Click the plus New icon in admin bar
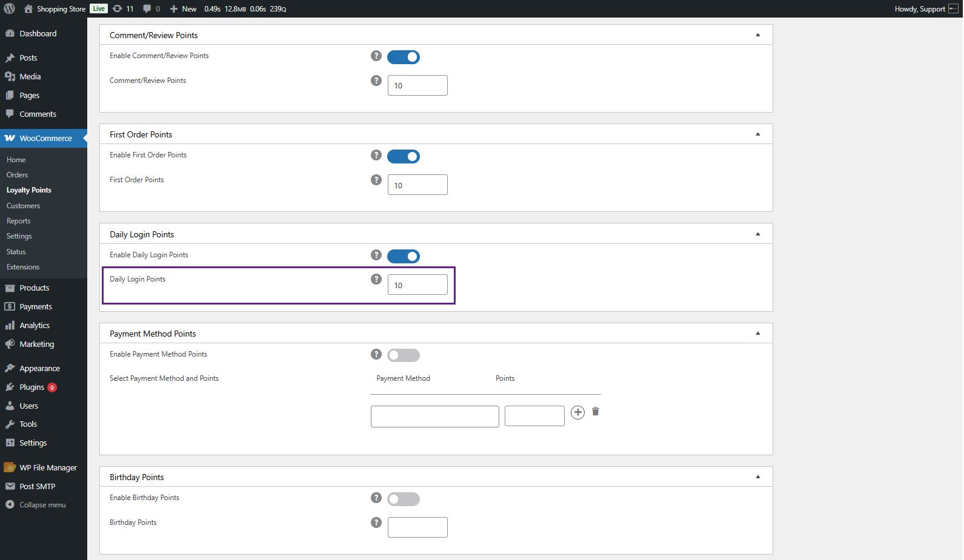The width and height of the screenshot is (964, 560). tap(173, 8)
